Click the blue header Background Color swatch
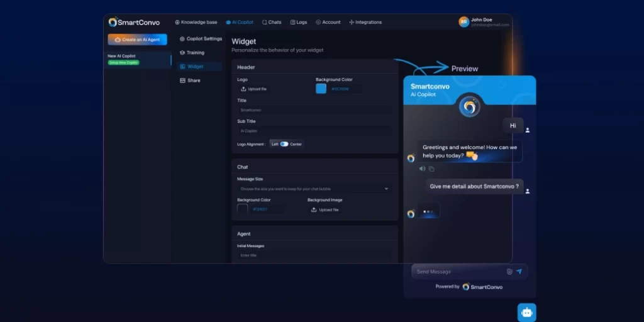Image resolution: width=644 pixels, height=322 pixels. tap(321, 89)
